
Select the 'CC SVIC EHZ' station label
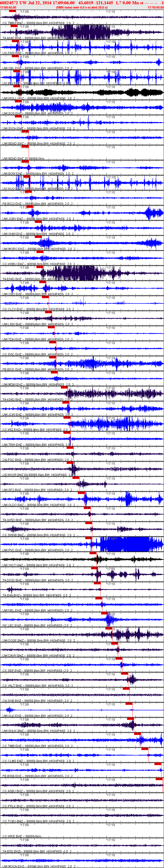tap(12, 354)
